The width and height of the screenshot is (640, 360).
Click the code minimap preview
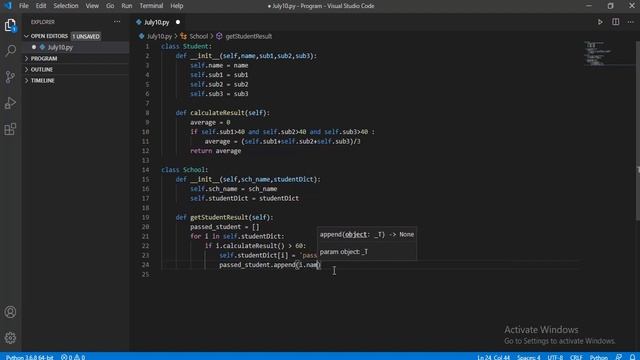click(597, 53)
